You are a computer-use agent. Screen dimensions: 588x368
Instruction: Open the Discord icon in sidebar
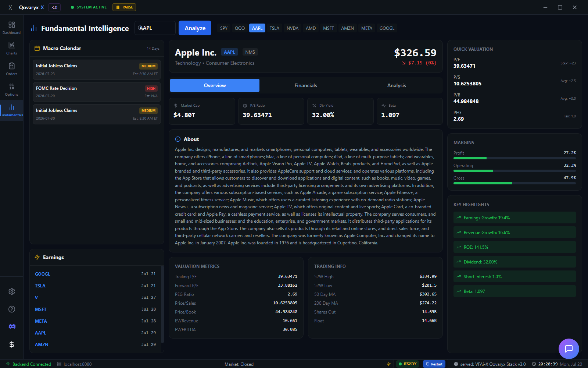12,327
